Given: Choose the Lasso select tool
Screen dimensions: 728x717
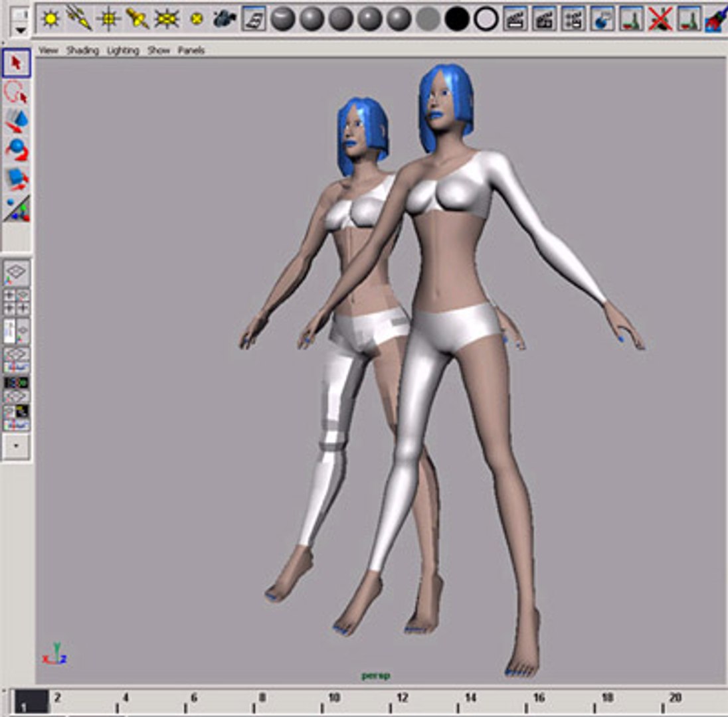Looking at the screenshot, I should point(17,92).
